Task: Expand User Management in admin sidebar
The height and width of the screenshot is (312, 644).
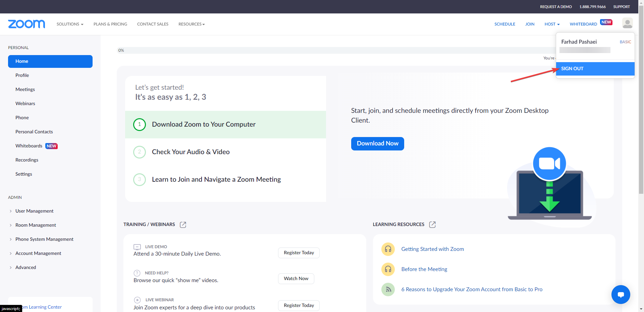Action: (34, 211)
